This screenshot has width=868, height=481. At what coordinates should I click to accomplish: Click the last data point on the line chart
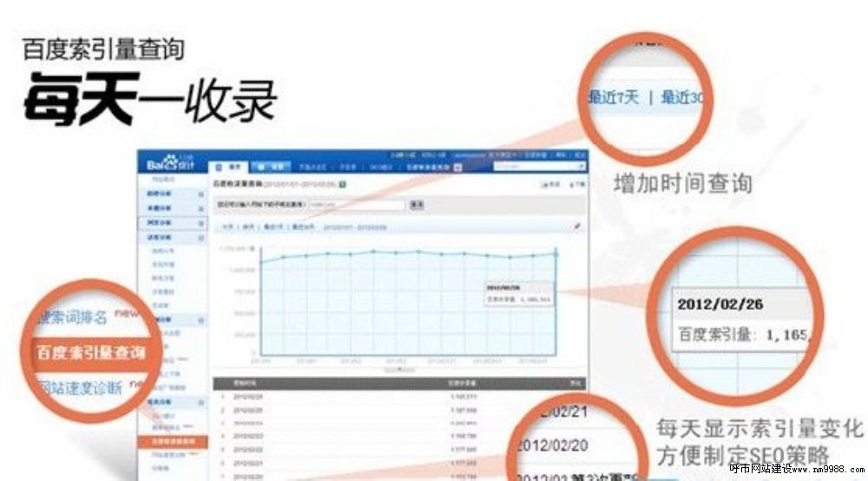[x=556, y=252]
